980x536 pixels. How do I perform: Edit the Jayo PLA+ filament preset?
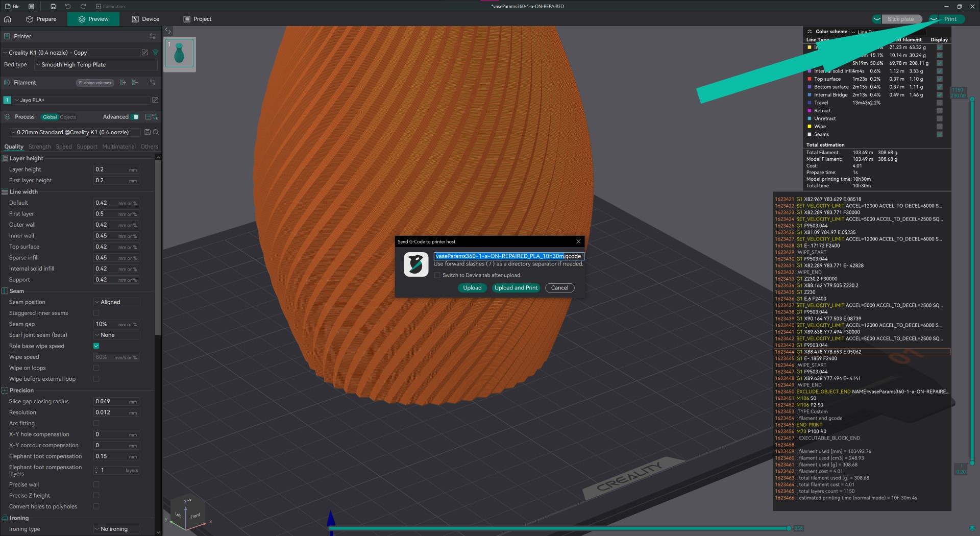coord(155,100)
